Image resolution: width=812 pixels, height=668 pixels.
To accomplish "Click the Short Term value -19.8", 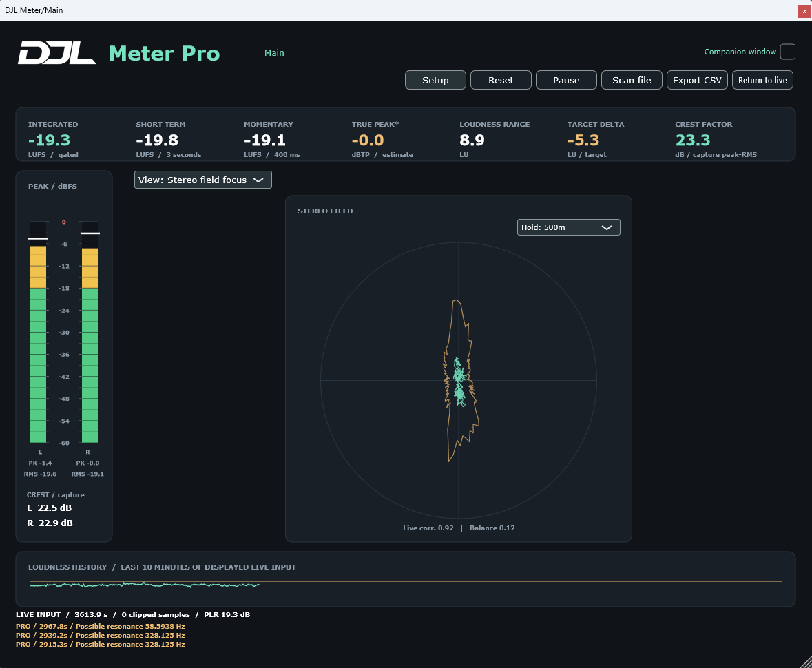I will (x=157, y=140).
